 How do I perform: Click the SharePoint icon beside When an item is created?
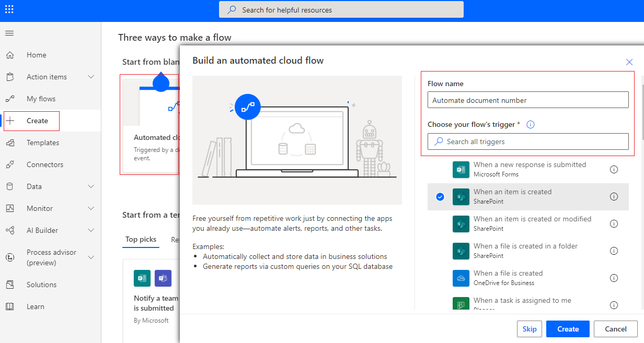[461, 197]
